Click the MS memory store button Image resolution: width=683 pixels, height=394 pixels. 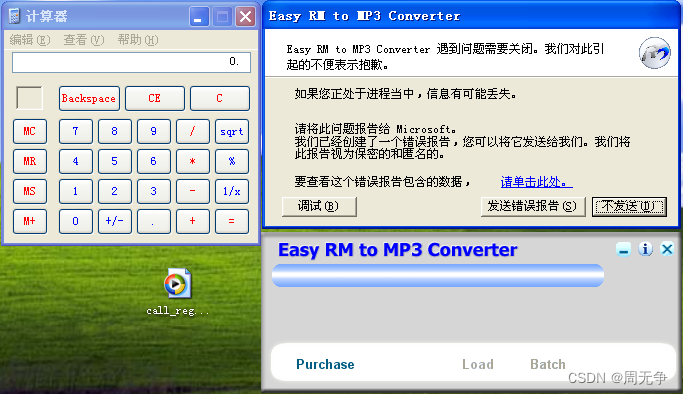point(30,192)
